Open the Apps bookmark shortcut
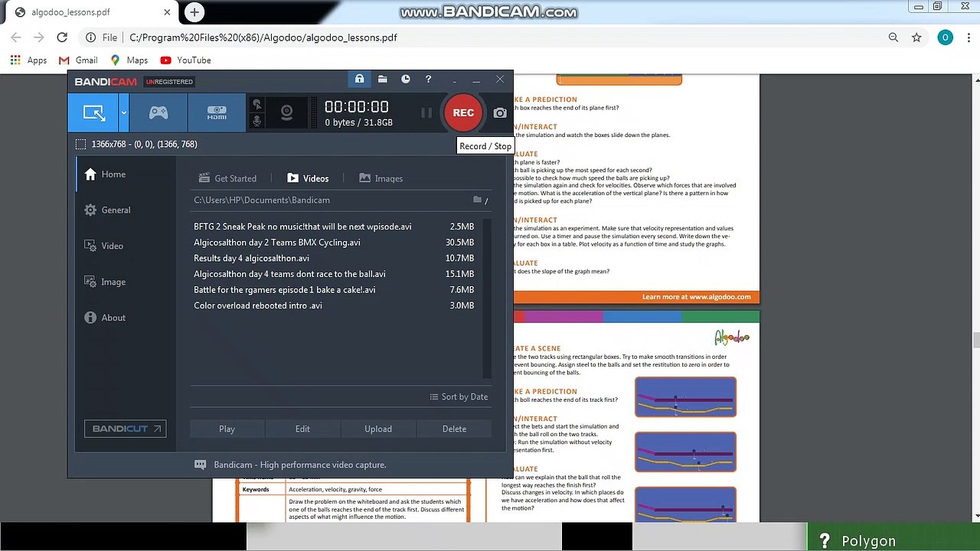980x551 pixels. (x=28, y=60)
